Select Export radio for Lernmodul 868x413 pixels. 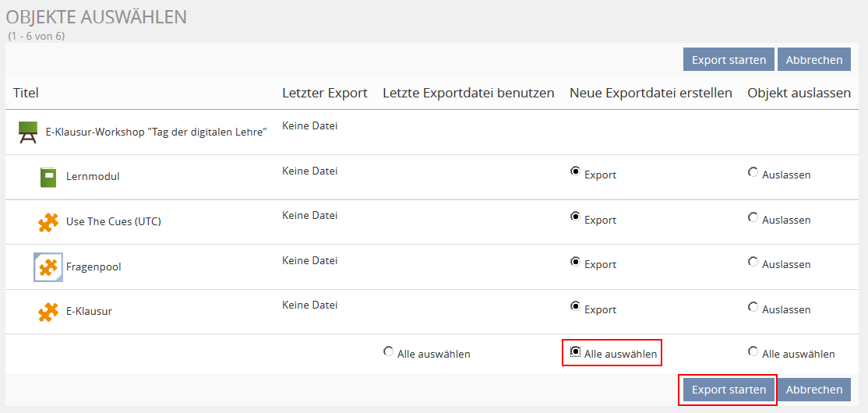pyautogui.click(x=575, y=172)
